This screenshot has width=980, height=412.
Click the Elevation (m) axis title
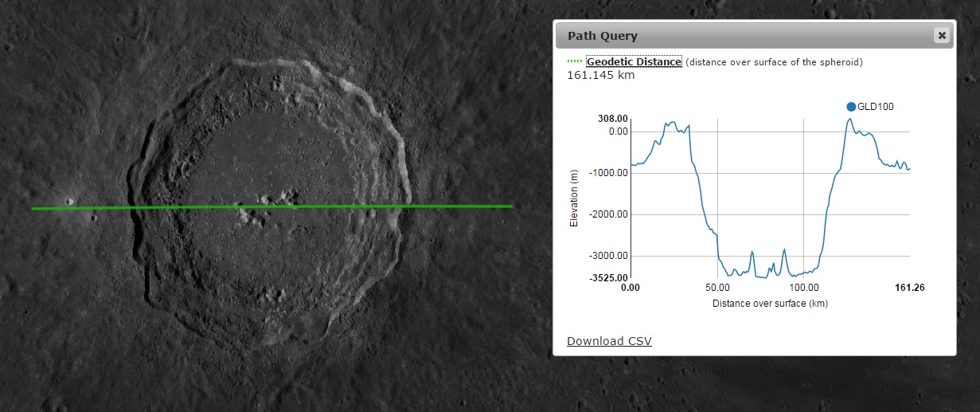pyautogui.click(x=574, y=198)
